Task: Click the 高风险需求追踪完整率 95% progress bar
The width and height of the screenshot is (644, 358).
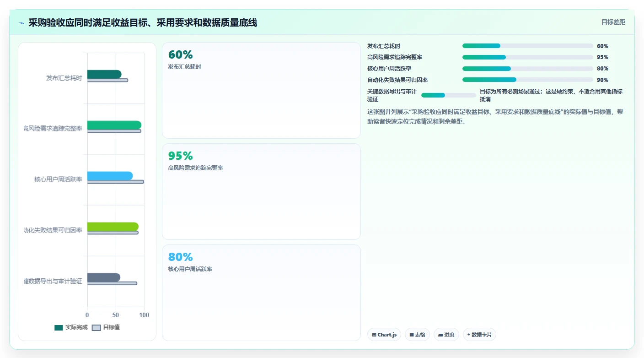Action: pos(527,57)
